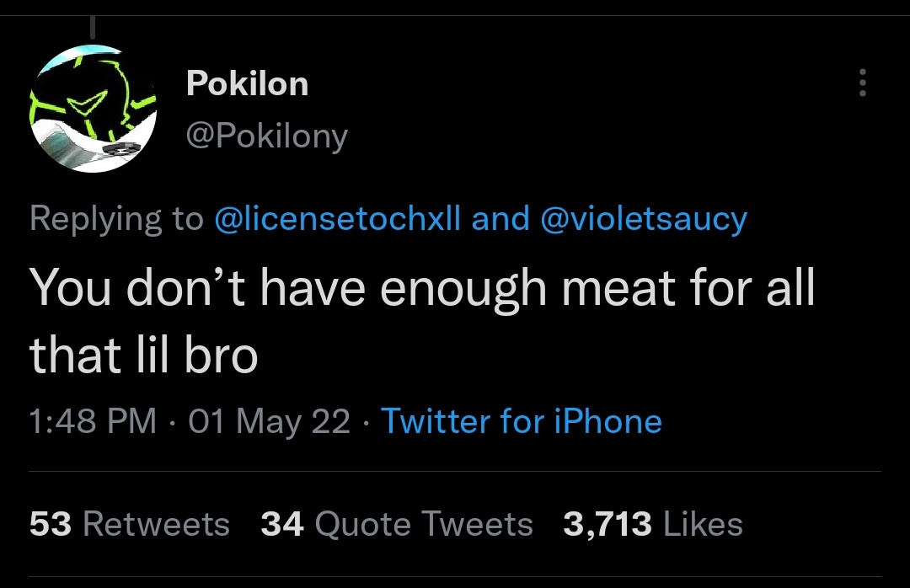This screenshot has width=910, height=588.
Task: View the 3,713 Likes list
Action: click(653, 524)
